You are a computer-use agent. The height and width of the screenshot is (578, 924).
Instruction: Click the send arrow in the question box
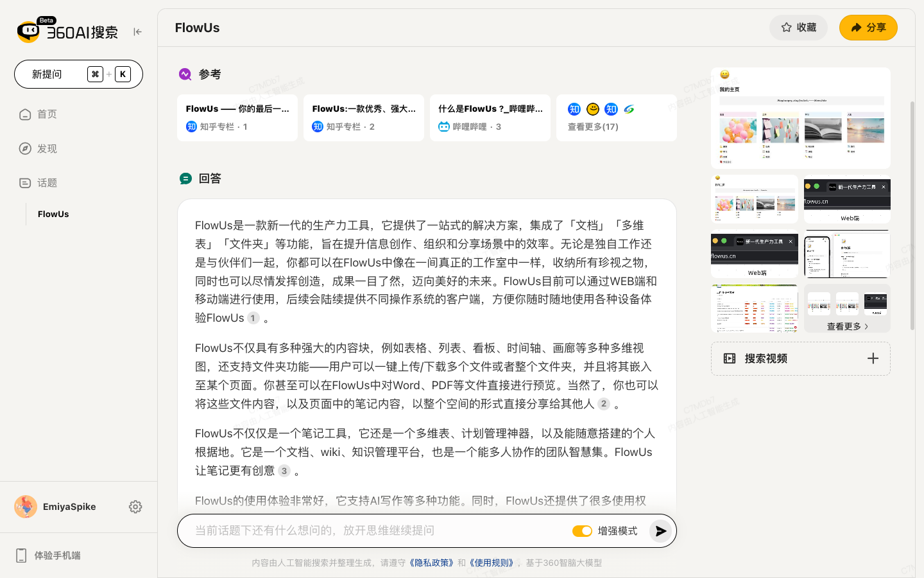click(660, 531)
